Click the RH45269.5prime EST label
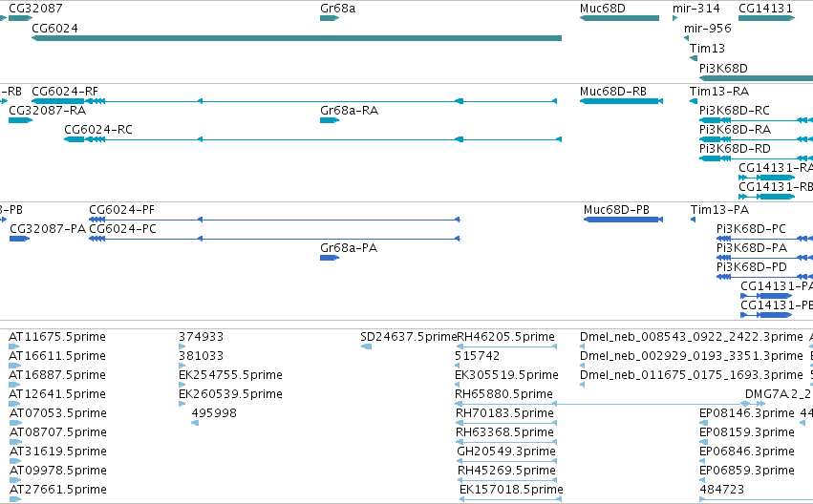813x504 pixels. pyautogui.click(x=506, y=471)
